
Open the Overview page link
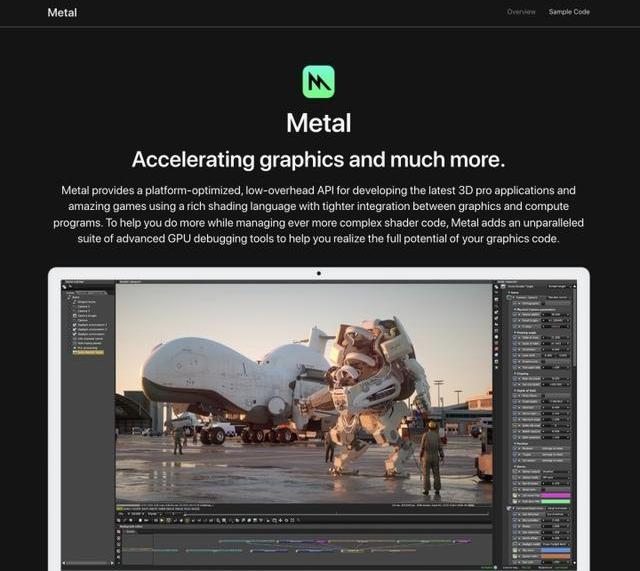(521, 12)
